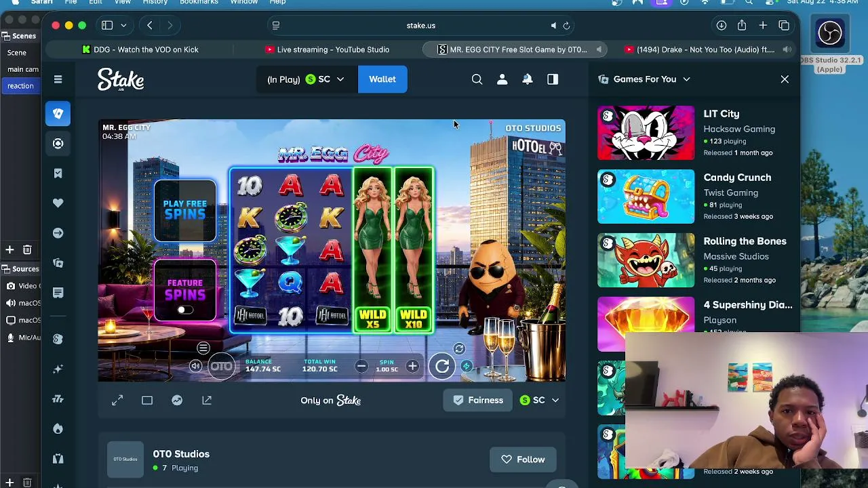Click the Feature Spins panel title

[185, 289]
